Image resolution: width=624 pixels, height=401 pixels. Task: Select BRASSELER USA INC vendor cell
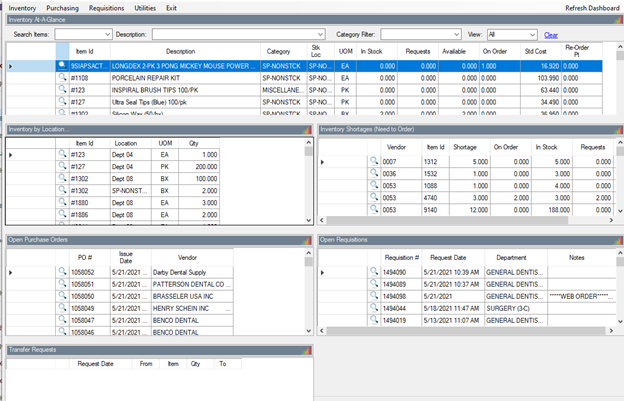coord(192,296)
